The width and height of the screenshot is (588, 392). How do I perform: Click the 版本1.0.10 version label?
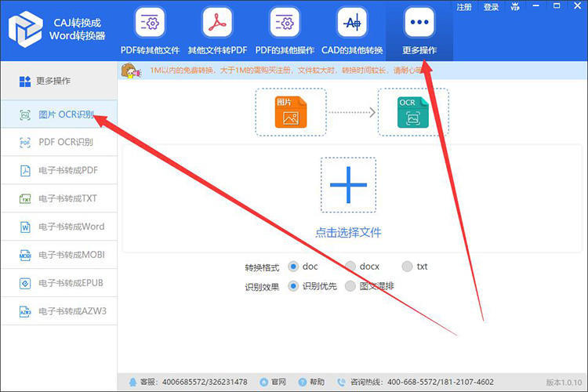click(564, 383)
